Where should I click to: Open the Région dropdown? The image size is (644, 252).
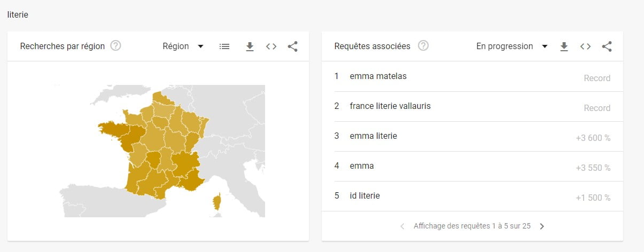183,46
